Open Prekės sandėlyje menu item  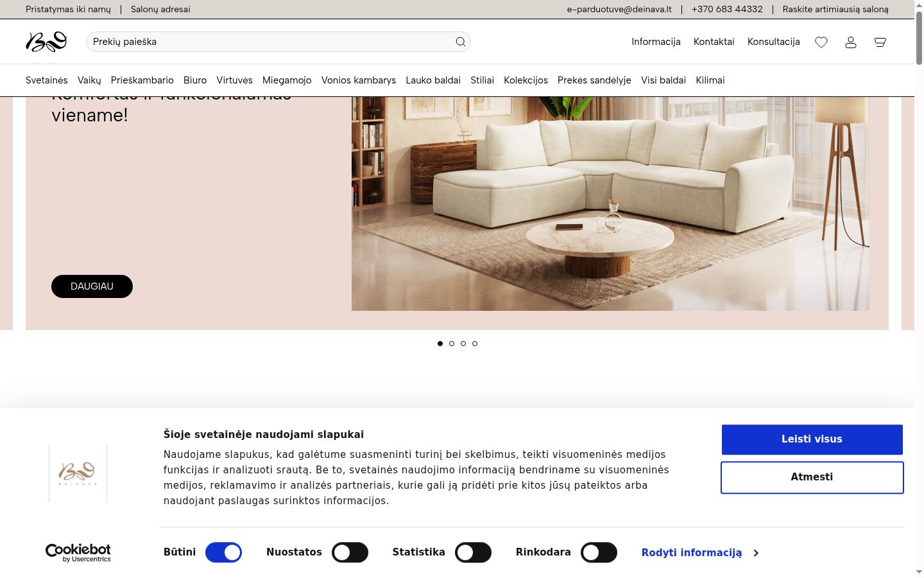(x=594, y=80)
